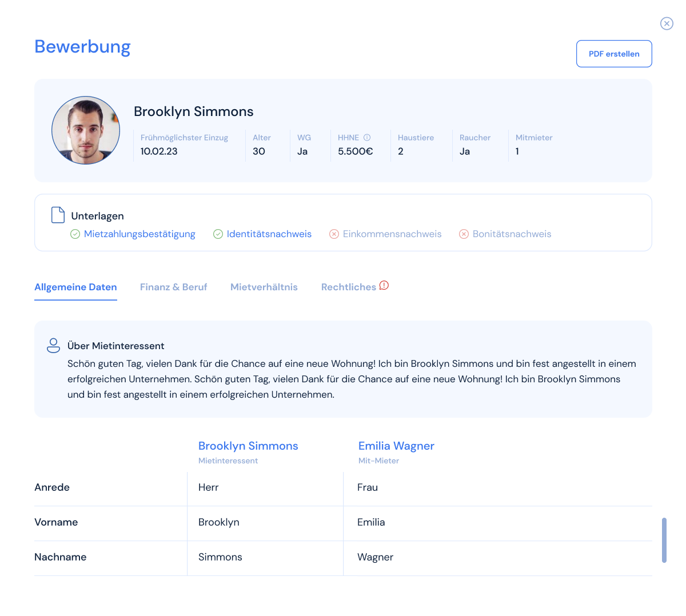This screenshot has height=616, width=686.
Task: Select Brooklyn Simmons Mietinteressent column header
Action: click(x=248, y=446)
